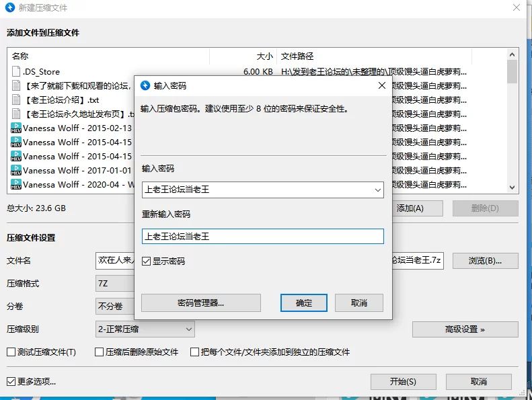Click the file list scrollbar thumb
Image resolution: width=532 pixels, height=400 pixels.
coord(512,71)
